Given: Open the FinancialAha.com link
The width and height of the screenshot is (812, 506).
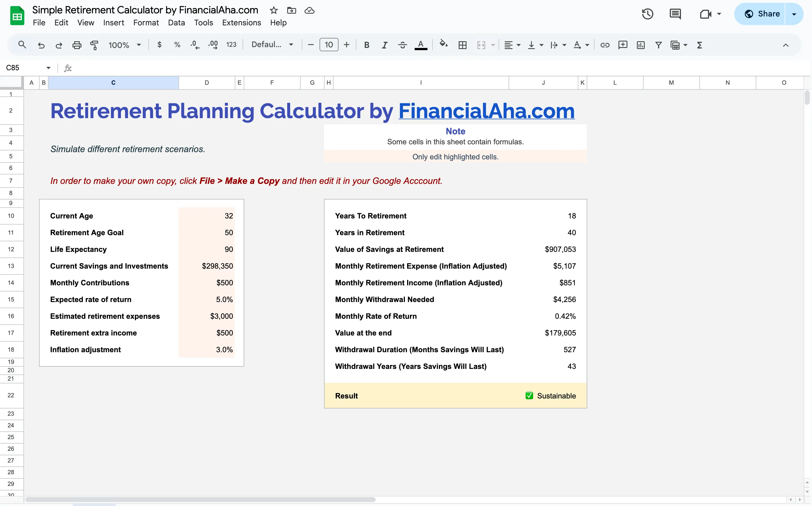Looking at the screenshot, I should coord(486,111).
